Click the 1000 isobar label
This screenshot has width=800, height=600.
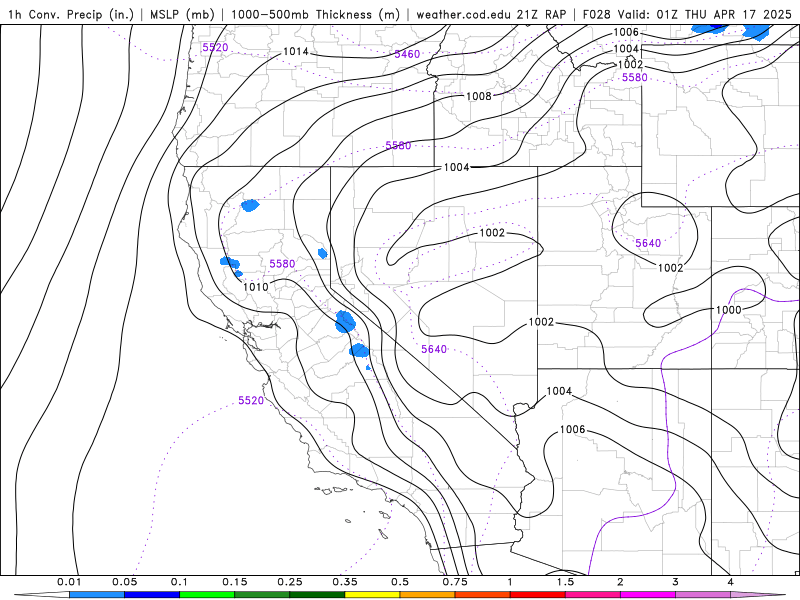click(x=729, y=310)
